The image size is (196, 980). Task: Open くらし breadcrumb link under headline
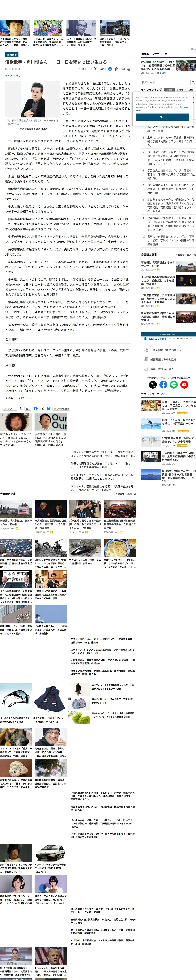17,76
